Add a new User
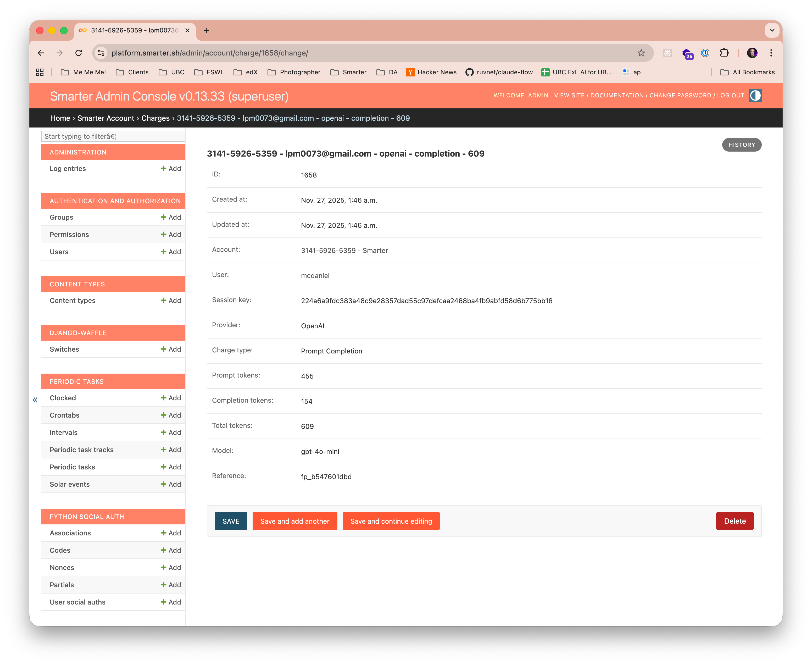The width and height of the screenshot is (812, 665). point(171,252)
